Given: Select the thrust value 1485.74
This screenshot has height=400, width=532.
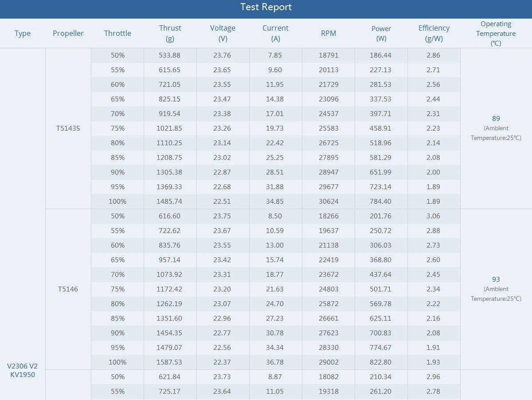Looking at the screenshot, I should tap(170, 201).
